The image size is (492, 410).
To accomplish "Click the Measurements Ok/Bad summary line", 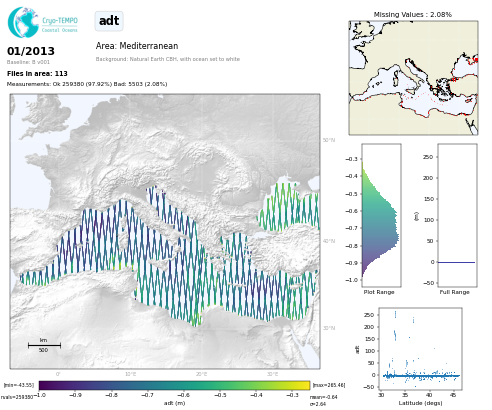I will click(87, 84).
